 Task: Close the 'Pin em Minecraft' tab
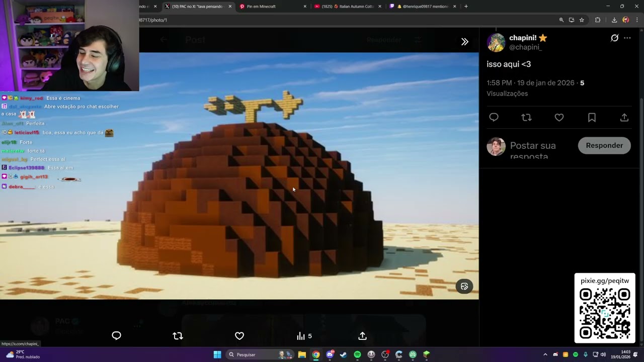(x=305, y=7)
